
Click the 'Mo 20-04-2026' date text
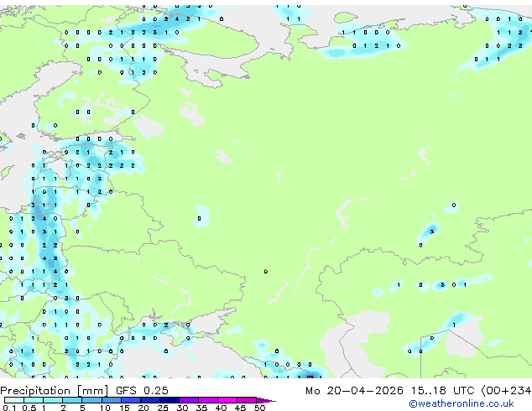[x=354, y=391]
